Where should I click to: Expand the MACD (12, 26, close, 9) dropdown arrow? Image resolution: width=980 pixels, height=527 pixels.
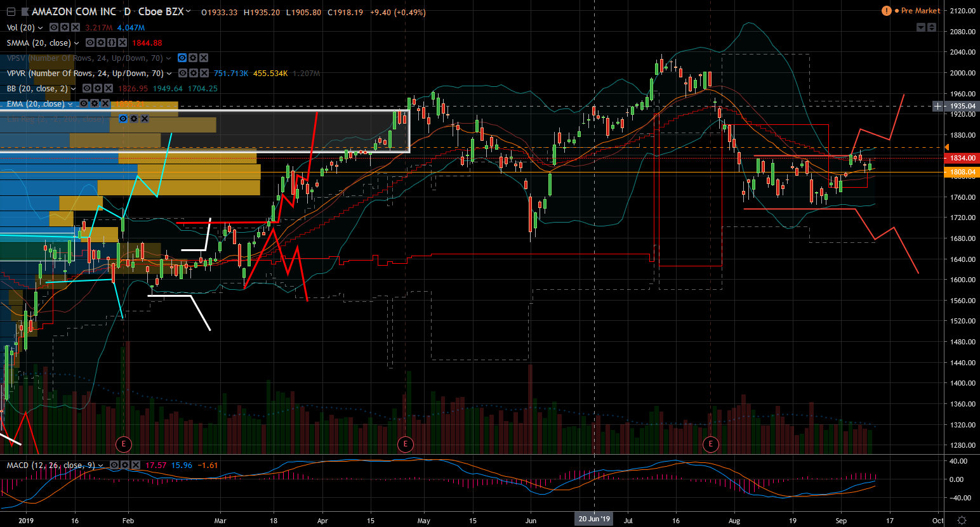tap(102, 465)
